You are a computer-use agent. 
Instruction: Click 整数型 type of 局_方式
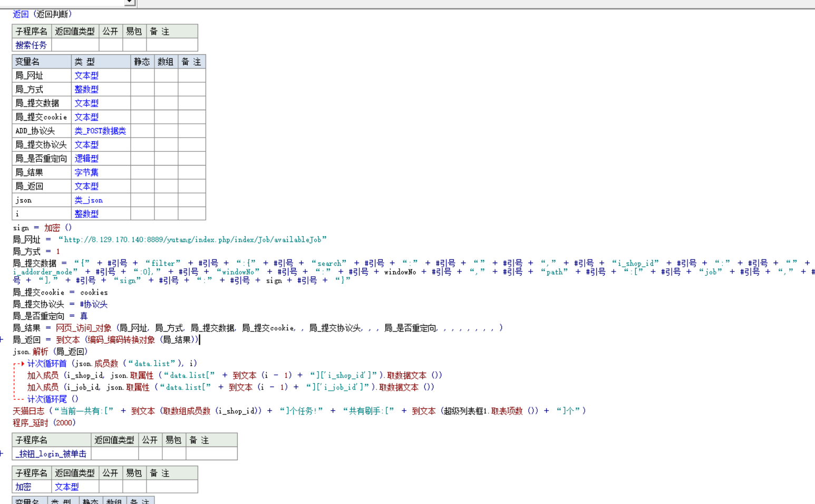86,89
